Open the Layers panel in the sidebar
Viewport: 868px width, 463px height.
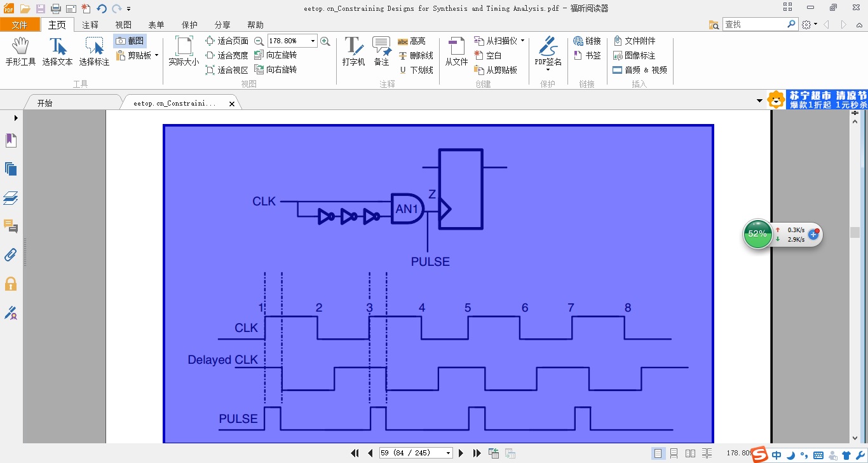tap(11, 198)
